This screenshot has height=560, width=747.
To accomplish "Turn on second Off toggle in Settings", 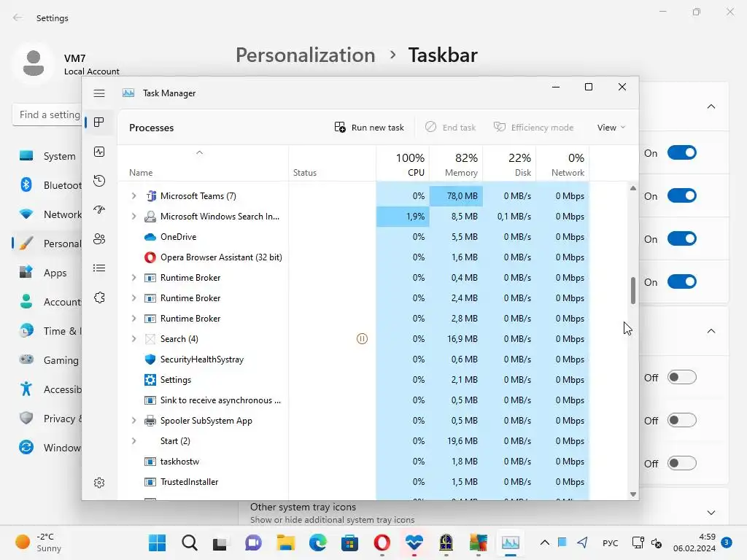I will pos(682,420).
